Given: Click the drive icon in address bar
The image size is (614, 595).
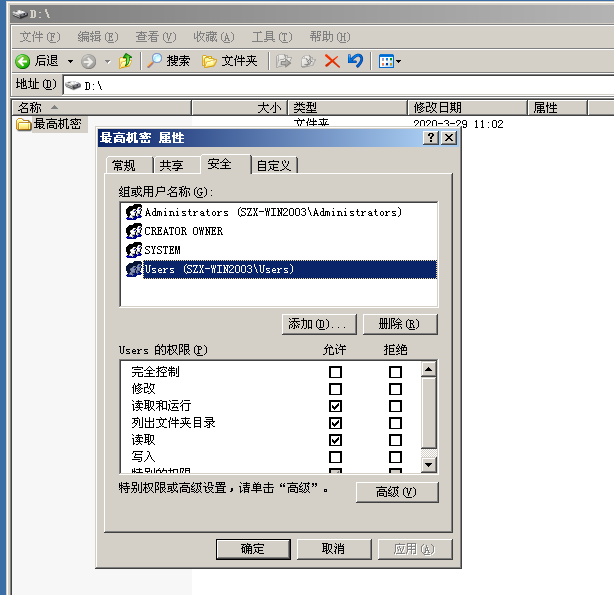Looking at the screenshot, I should (x=73, y=85).
